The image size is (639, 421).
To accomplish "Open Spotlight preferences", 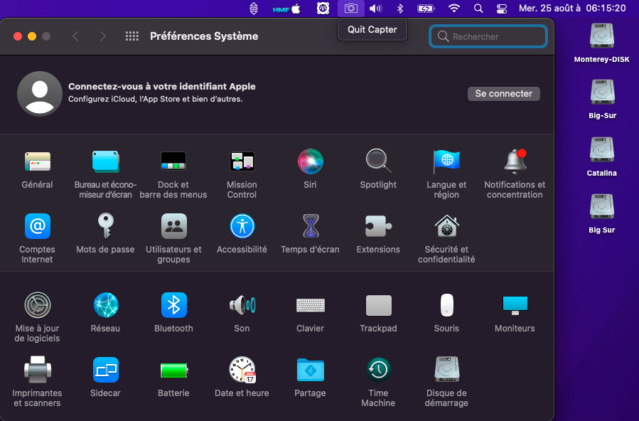I will coord(378,161).
